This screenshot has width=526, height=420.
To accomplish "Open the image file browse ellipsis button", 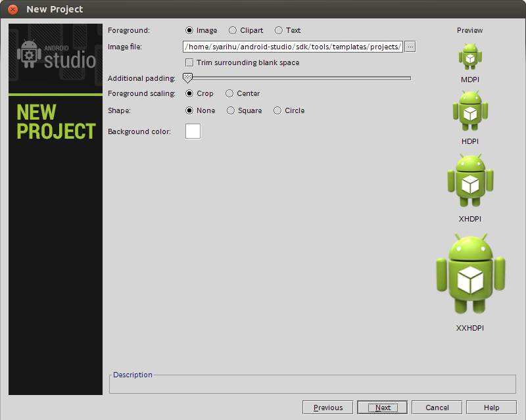I will pyautogui.click(x=410, y=47).
